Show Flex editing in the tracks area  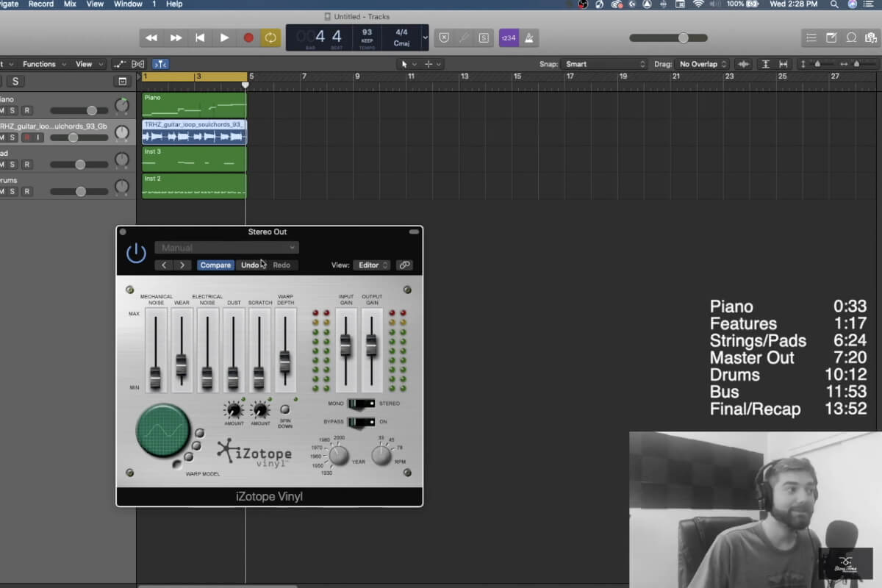tap(138, 64)
